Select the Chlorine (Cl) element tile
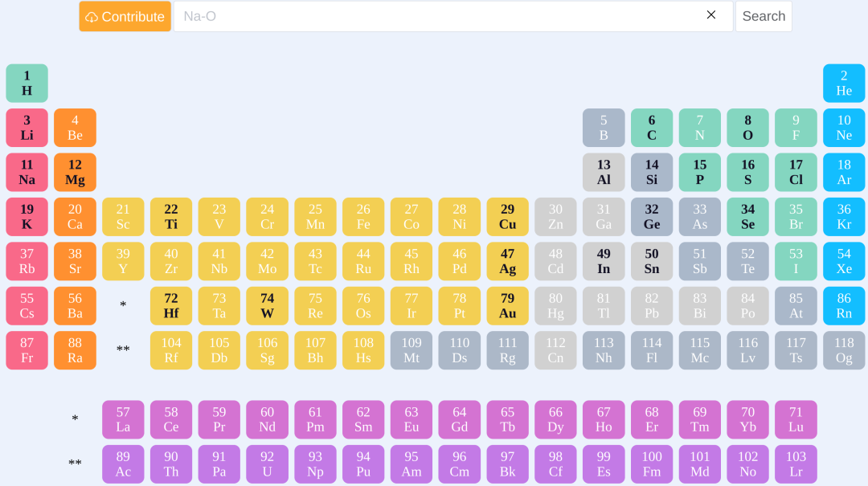The height and width of the screenshot is (486, 868). click(x=796, y=173)
